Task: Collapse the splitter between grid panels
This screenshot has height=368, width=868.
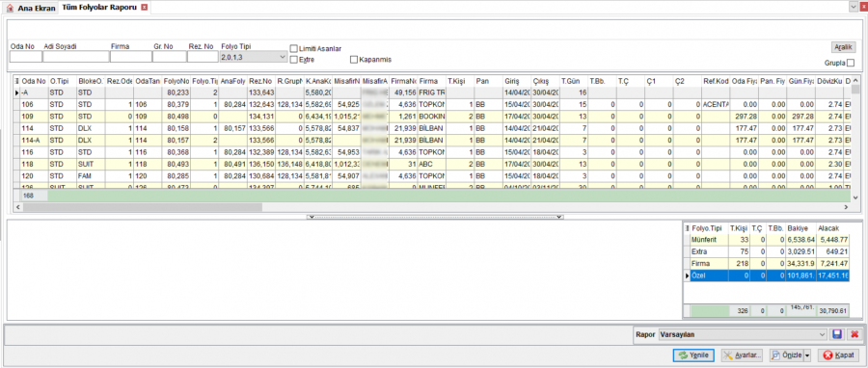Action: [x=435, y=217]
